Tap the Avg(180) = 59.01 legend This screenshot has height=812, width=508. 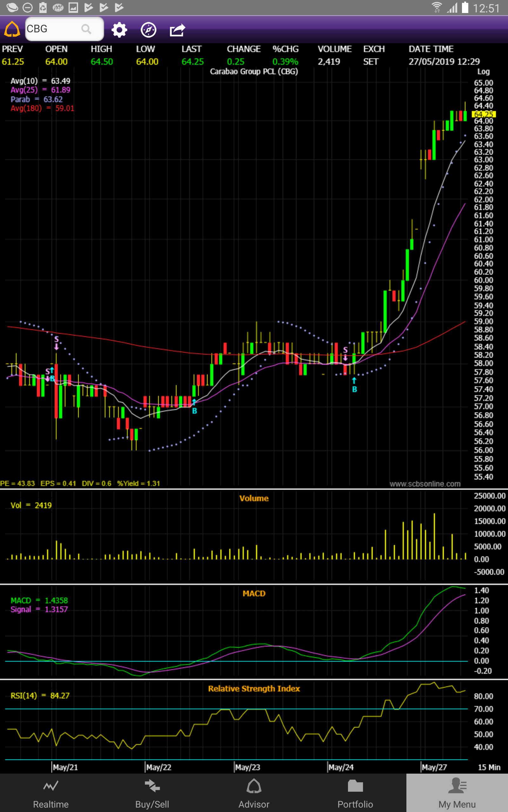pos(42,108)
